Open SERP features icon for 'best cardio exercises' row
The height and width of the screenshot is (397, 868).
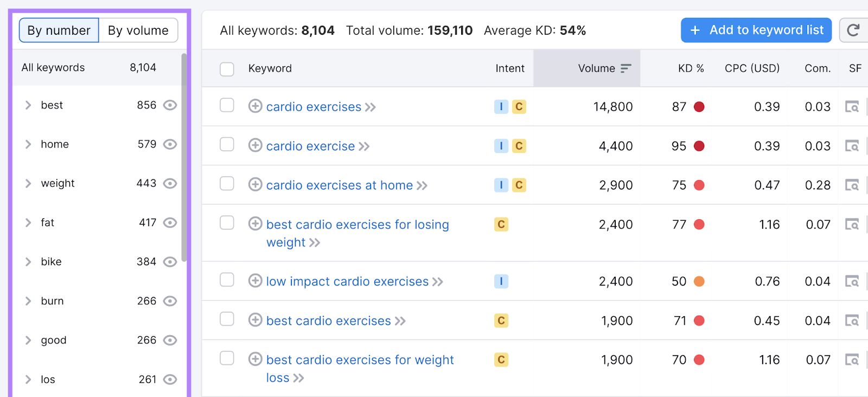[x=852, y=321]
